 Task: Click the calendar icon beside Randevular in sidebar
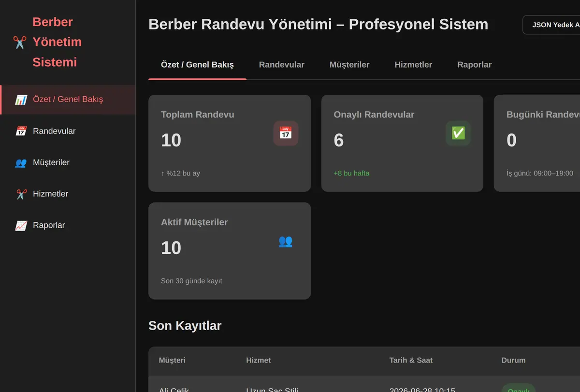[21, 131]
